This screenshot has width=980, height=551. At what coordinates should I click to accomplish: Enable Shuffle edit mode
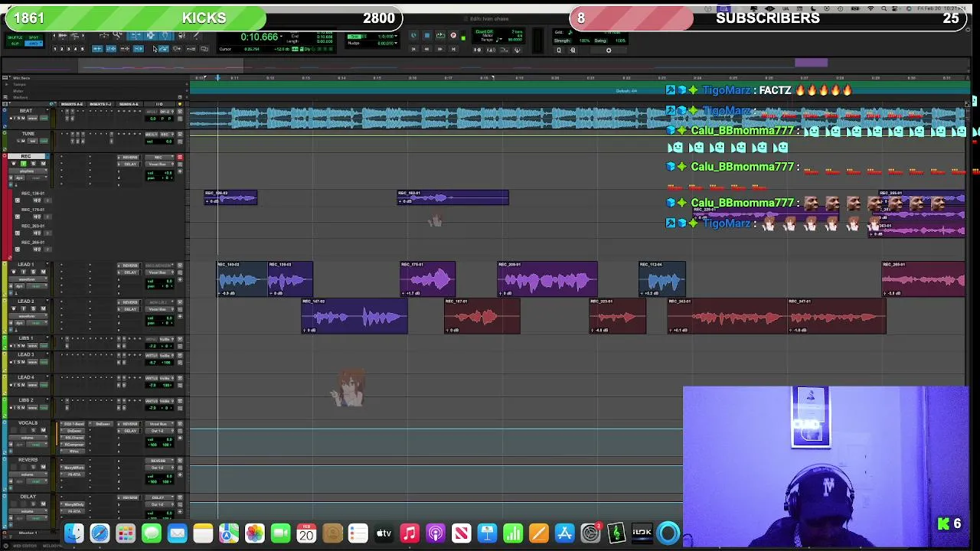coord(15,37)
